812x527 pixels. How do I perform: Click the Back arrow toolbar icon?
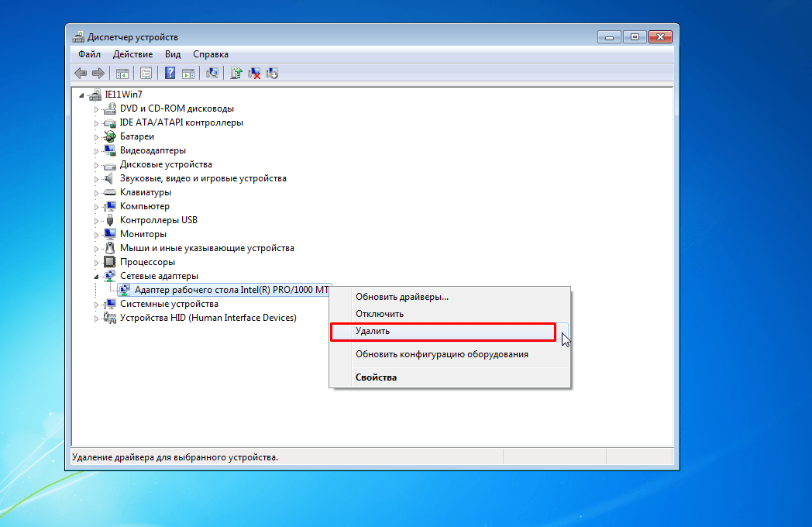(80, 73)
